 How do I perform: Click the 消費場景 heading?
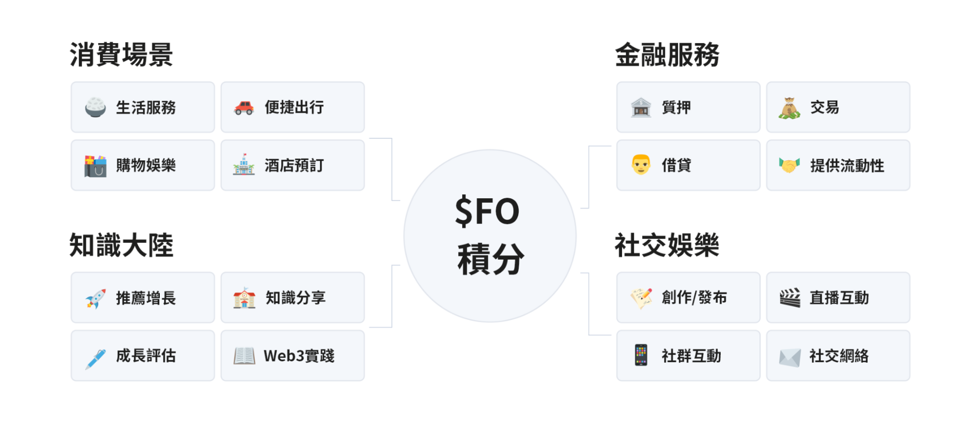pos(121,54)
